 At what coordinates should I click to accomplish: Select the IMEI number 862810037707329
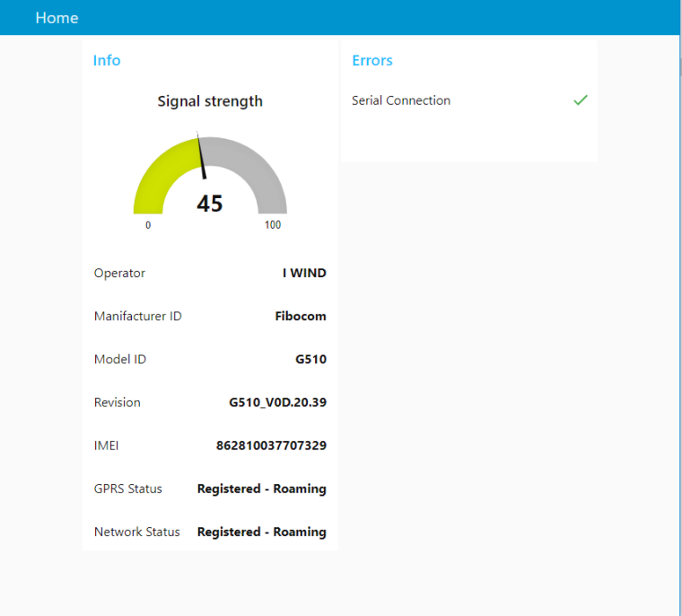(x=271, y=446)
